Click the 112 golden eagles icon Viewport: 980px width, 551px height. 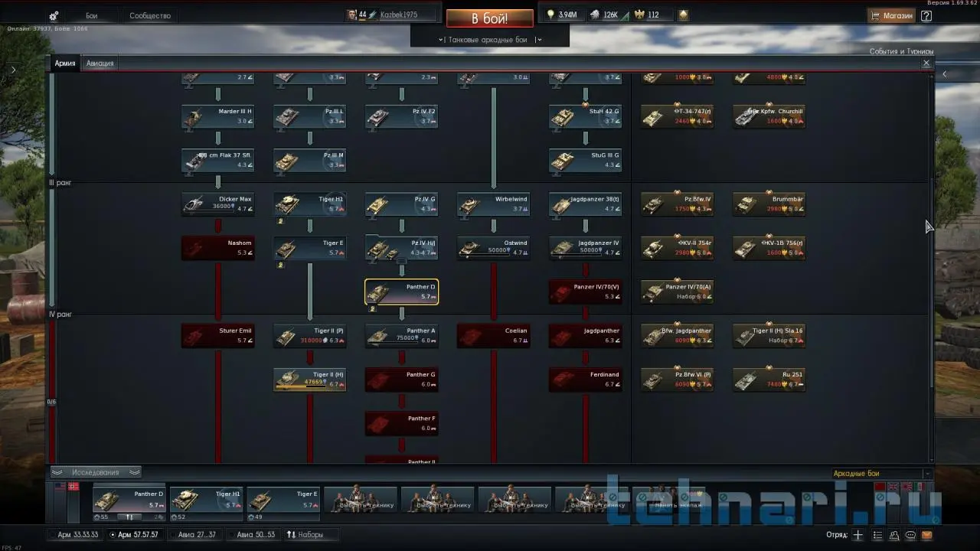point(638,15)
